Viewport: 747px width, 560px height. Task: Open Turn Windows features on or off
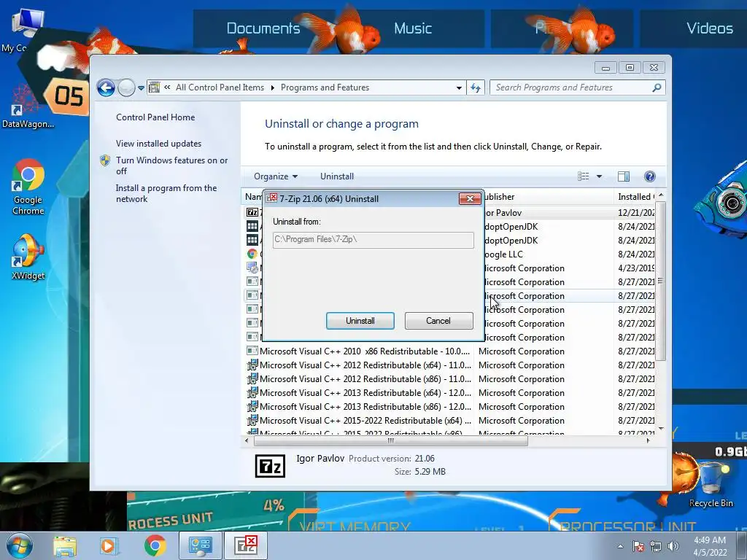coord(172,166)
